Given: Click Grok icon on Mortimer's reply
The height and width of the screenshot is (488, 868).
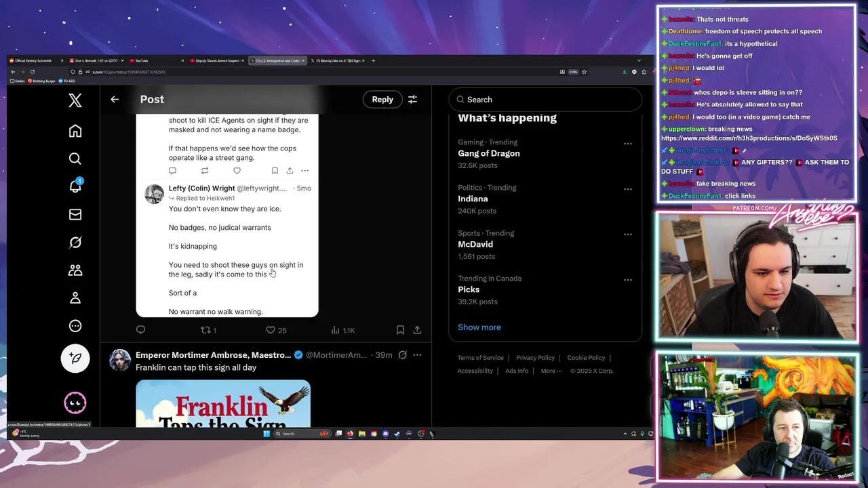Looking at the screenshot, I should click(402, 355).
